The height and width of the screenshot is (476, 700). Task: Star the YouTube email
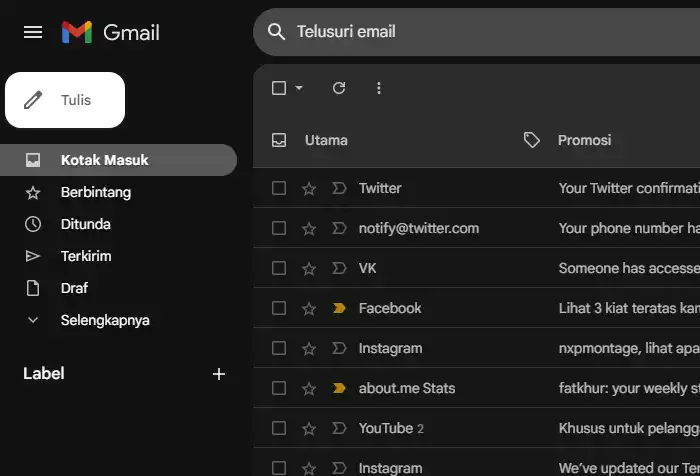tap(309, 429)
